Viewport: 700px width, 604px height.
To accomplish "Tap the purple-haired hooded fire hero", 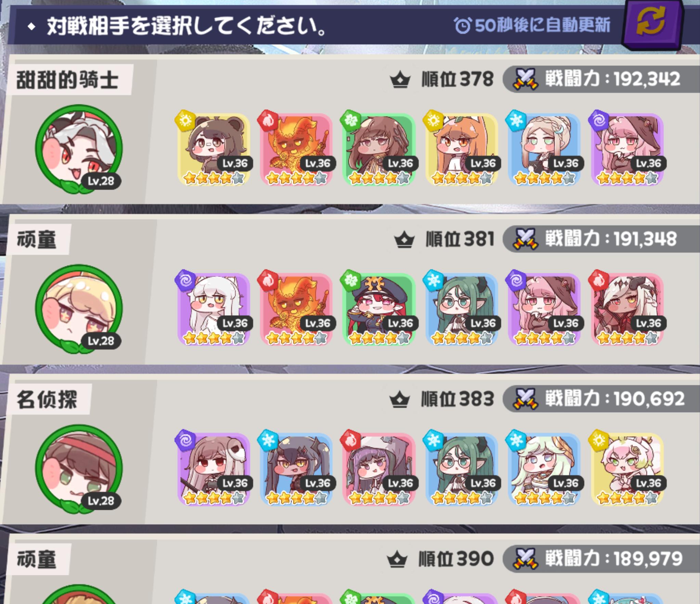I will pos(379,469).
